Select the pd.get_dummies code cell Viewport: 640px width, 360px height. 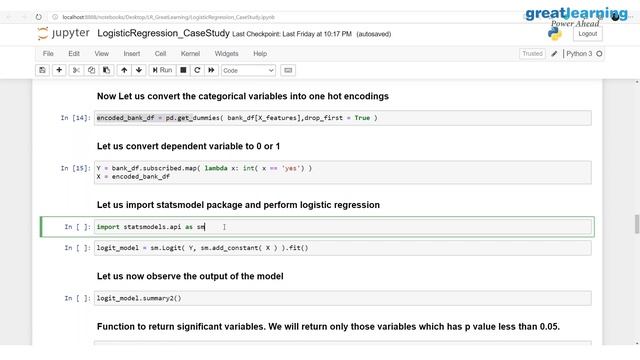point(342,118)
